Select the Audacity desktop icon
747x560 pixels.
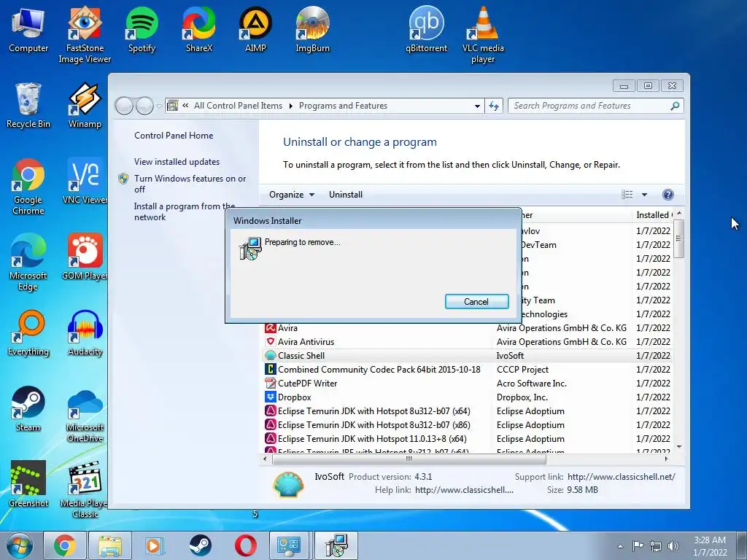pos(85,332)
